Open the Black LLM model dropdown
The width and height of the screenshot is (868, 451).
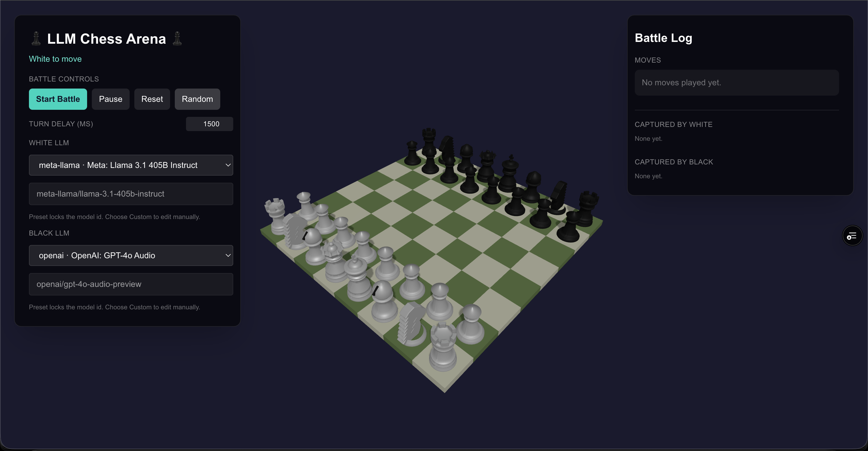coord(131,255)
